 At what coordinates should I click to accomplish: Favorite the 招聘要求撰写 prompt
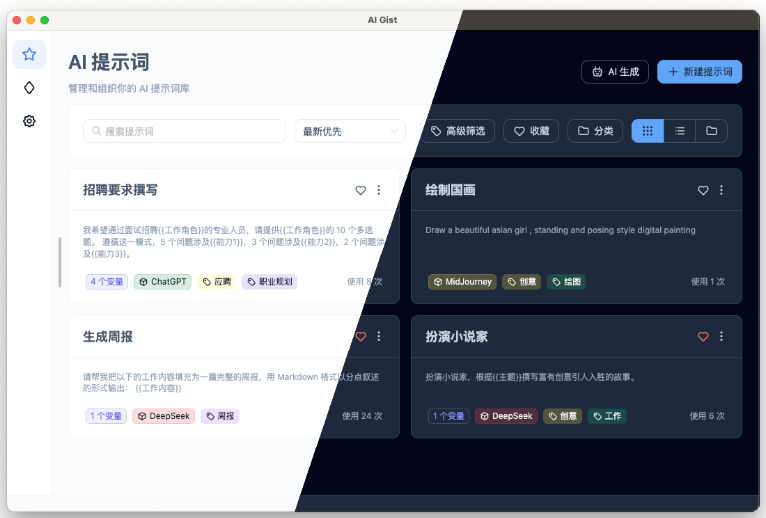coord(361,190)
